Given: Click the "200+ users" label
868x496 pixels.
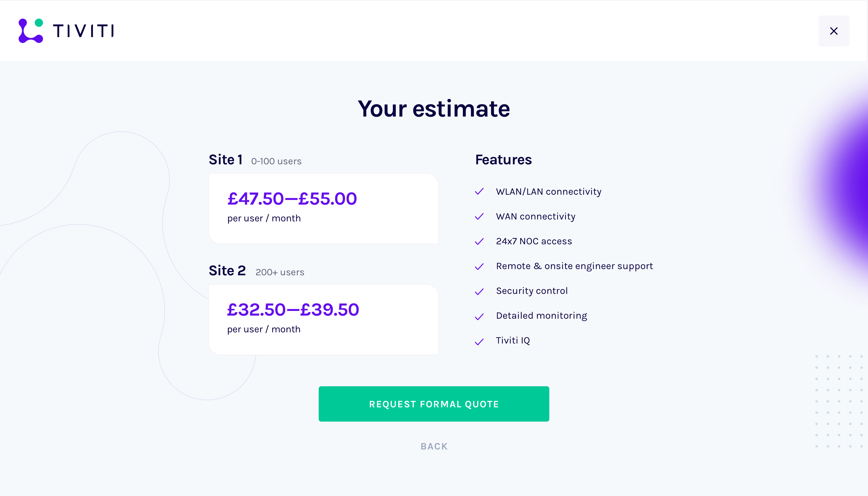Looking at the screenshot, I should [280, 272].
